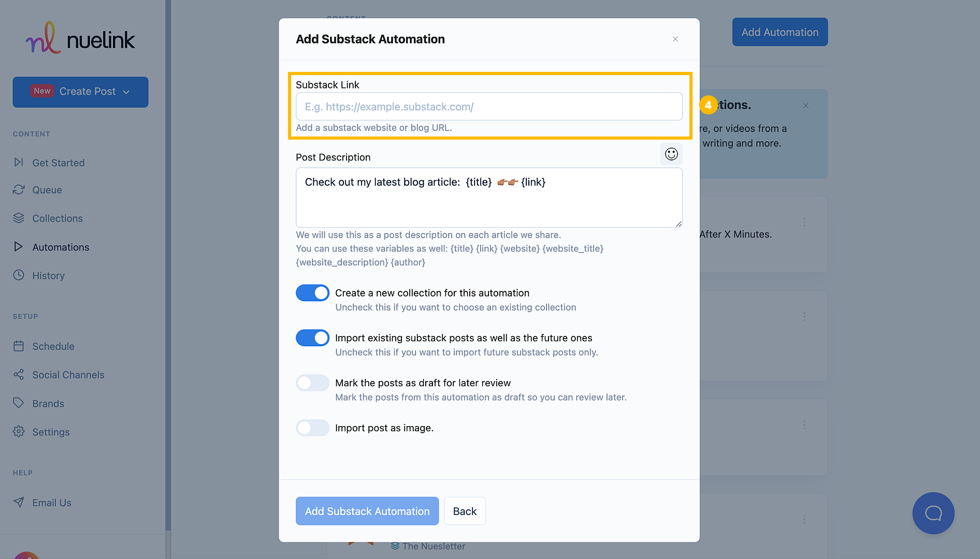Click the nuelink logo
This screenshot has width=980, height=559.
point(80,38)
